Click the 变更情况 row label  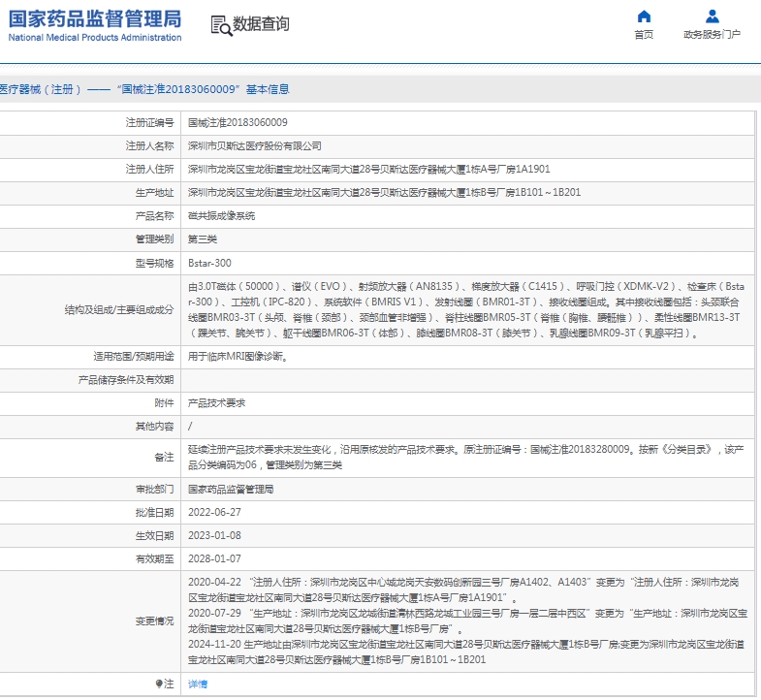(154, 621)
